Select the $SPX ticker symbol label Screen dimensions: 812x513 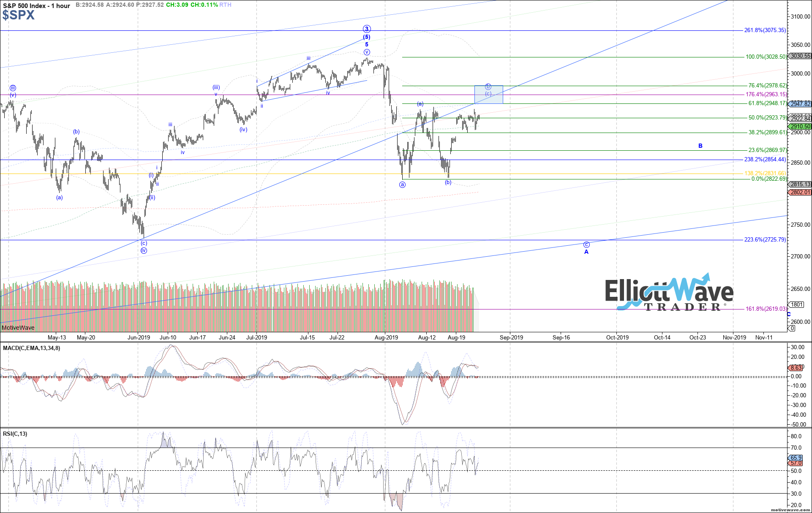pos(18,15)
